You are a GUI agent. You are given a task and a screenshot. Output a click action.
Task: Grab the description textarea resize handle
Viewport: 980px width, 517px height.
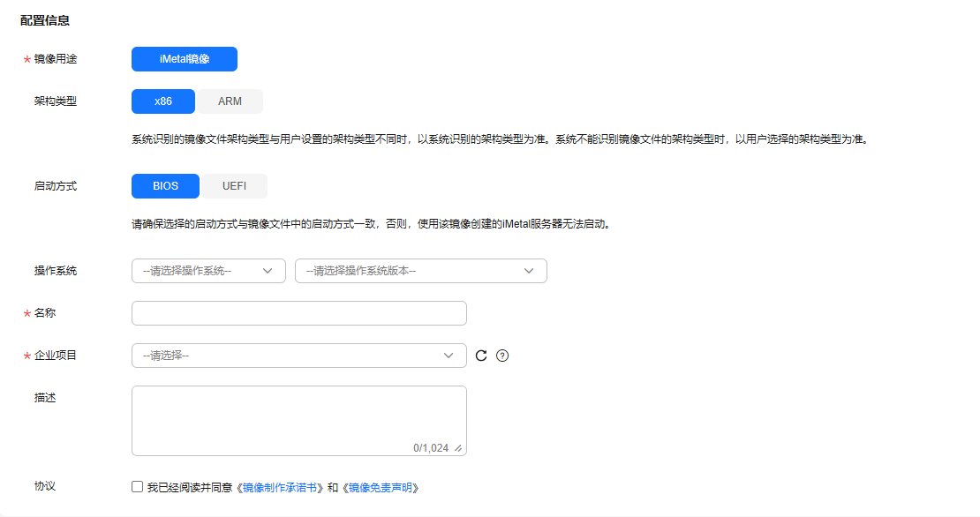(x=459, y=448)
